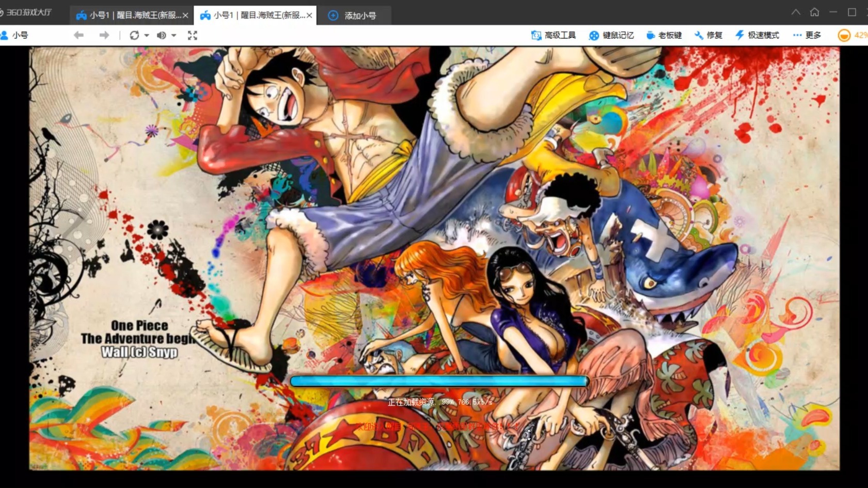Open 键鼠记忆 keyboard-mouse memory
This screenshot has height=488, width=868.
pos(611,35)
